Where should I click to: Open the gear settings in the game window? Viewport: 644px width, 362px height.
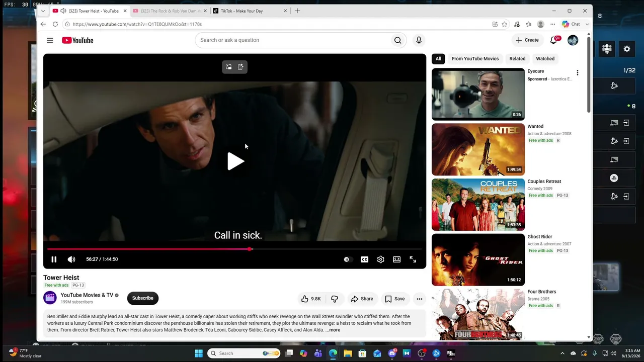[627, 49]
